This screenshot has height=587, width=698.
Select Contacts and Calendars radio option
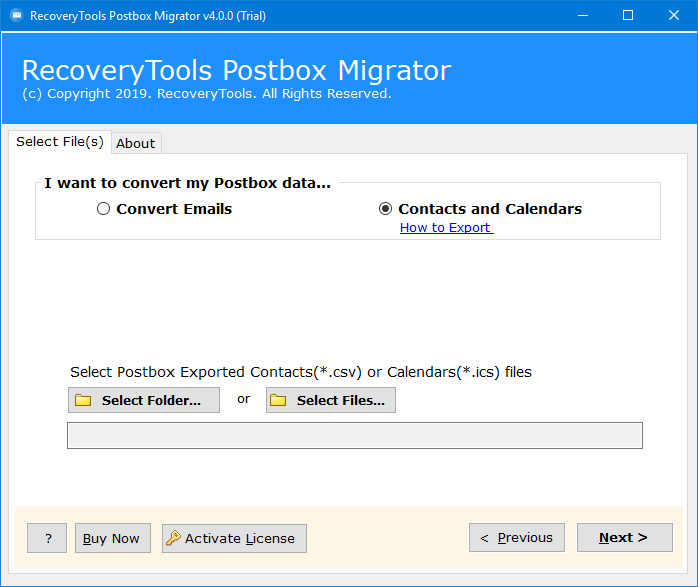386,209
